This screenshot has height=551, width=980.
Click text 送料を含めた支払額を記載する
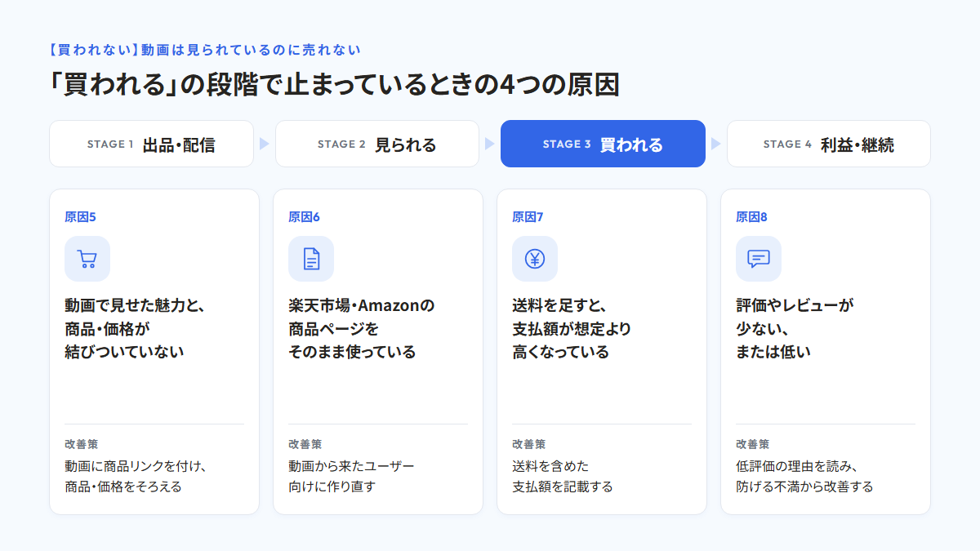tap(563, 477)
